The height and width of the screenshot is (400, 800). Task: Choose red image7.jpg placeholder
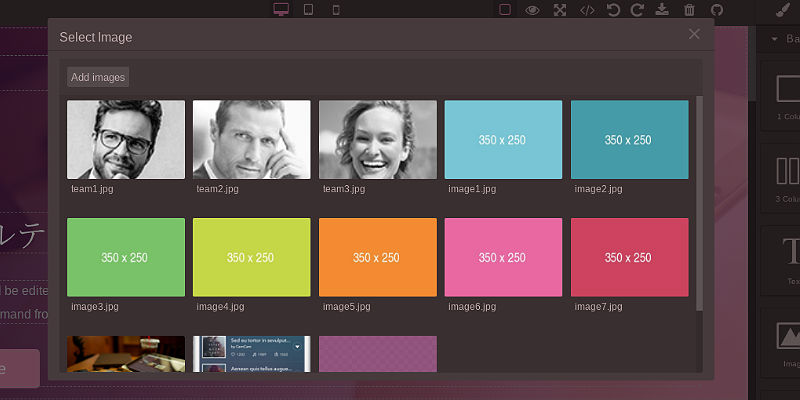point(630,257)
